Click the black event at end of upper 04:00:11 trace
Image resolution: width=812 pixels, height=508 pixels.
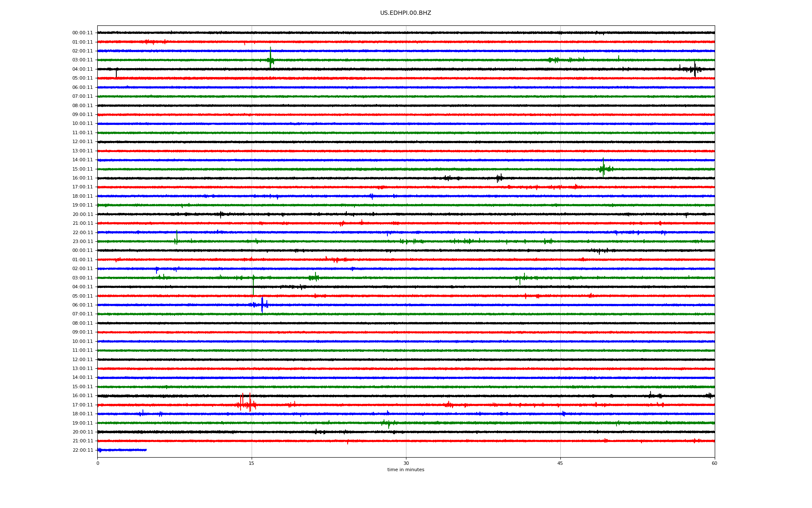click(x=694, y=69)
